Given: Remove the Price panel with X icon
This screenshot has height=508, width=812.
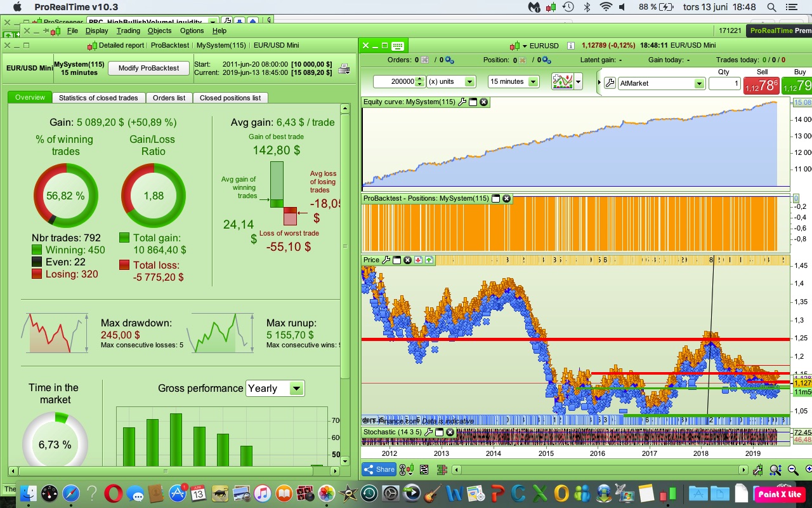Looking at the screenshot, I should tap(407, 260).
